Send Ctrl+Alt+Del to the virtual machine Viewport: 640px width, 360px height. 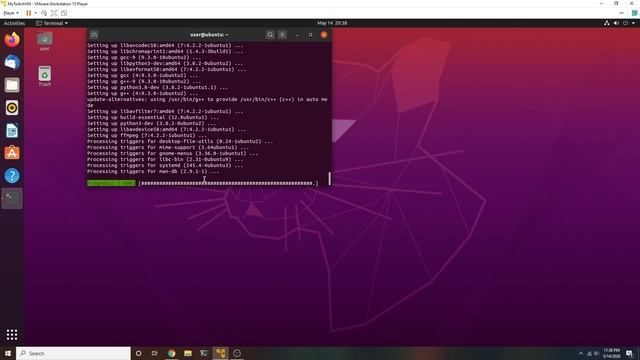click(x=44, y=13)
